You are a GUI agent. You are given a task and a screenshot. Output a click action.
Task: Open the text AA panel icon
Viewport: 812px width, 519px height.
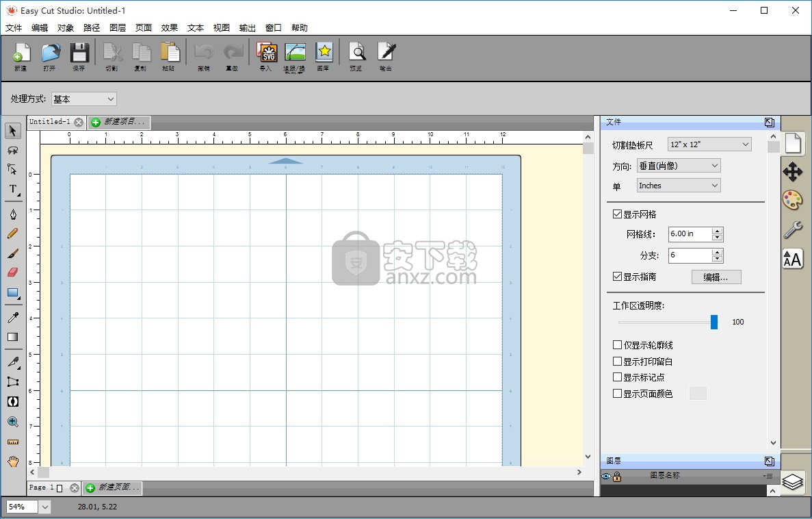(792, 258)
